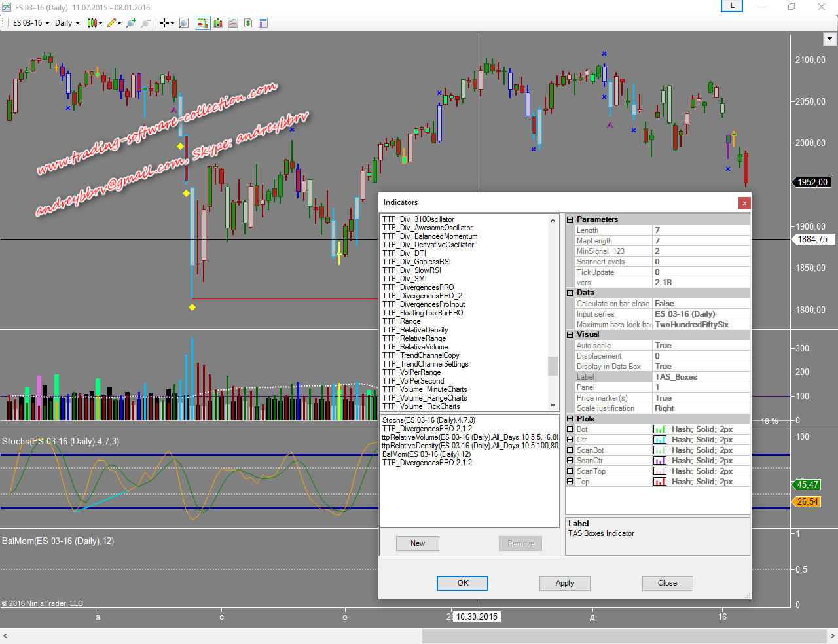Select the pencil drawing tools icon

click(113, 23)
